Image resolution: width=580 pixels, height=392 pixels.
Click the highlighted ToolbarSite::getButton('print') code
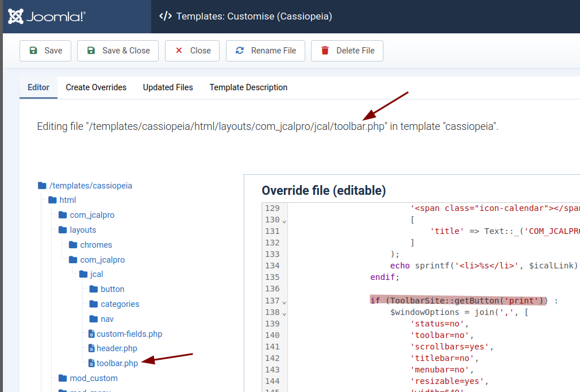[x=458, y=300]
